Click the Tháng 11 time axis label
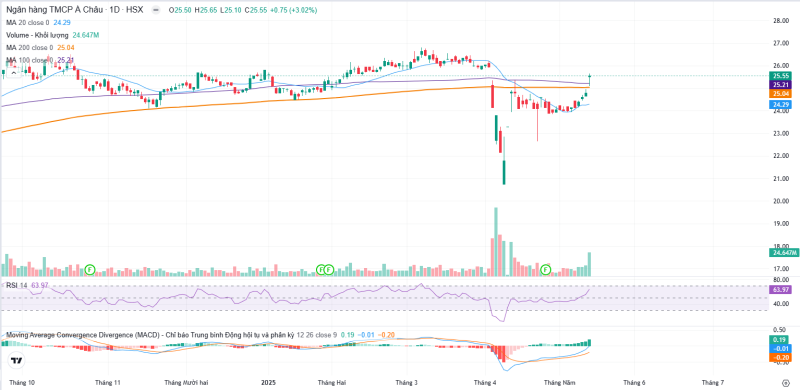This screenshot has height=390, width=800. point(108,382)
